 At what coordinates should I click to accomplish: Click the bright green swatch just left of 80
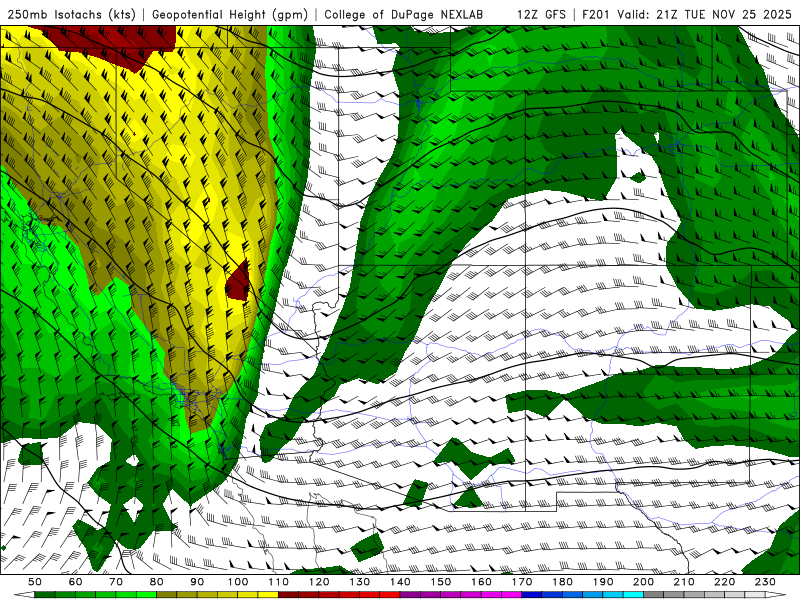pos(146,595)
